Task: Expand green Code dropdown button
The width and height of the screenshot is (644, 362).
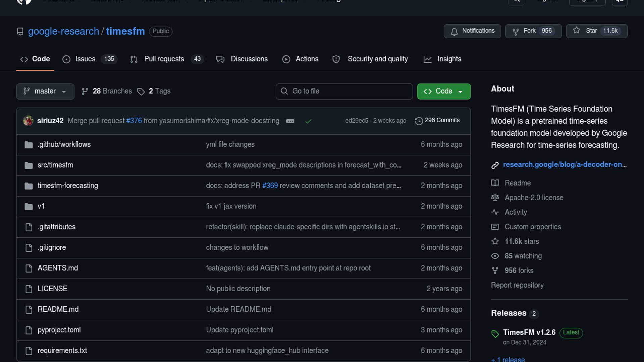Action: click(443, 91)
